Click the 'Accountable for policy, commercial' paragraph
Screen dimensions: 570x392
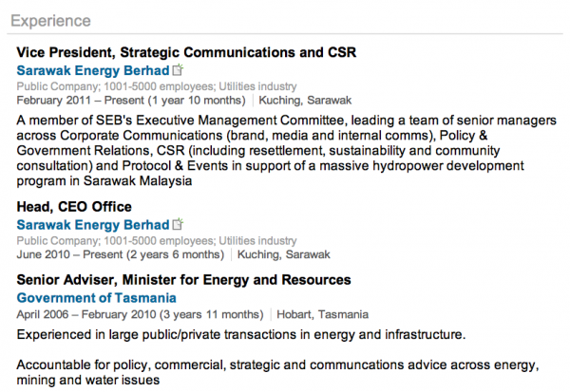[277, 372]
